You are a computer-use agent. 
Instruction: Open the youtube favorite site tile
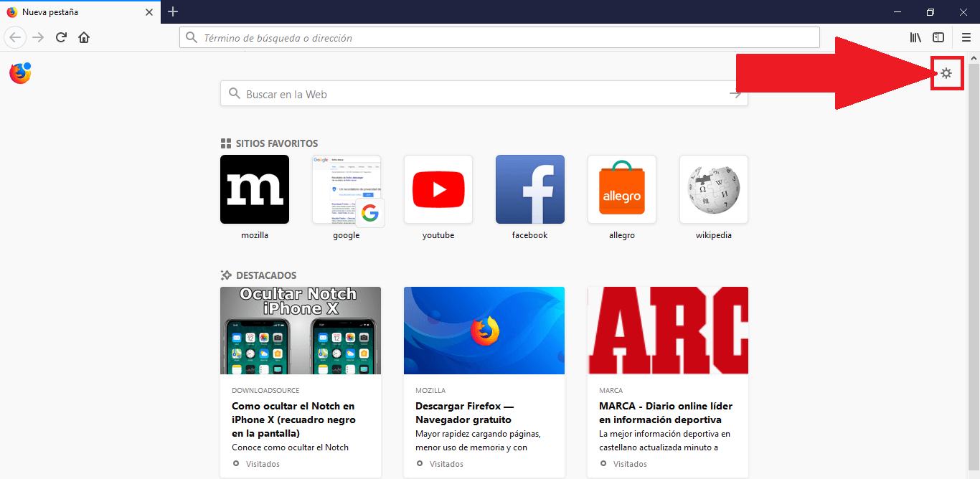(x=438, y=189)
